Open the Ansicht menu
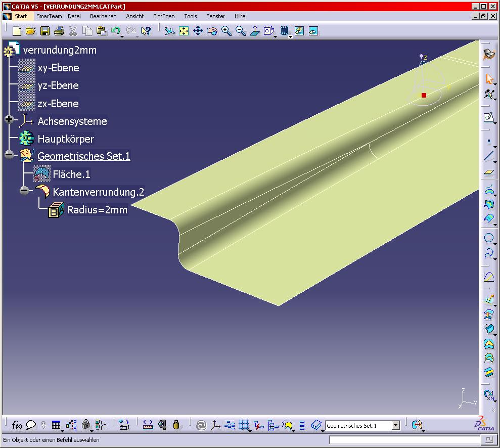Image resolution: width=500 pixels, height=448 pixels. coord(135,16)
